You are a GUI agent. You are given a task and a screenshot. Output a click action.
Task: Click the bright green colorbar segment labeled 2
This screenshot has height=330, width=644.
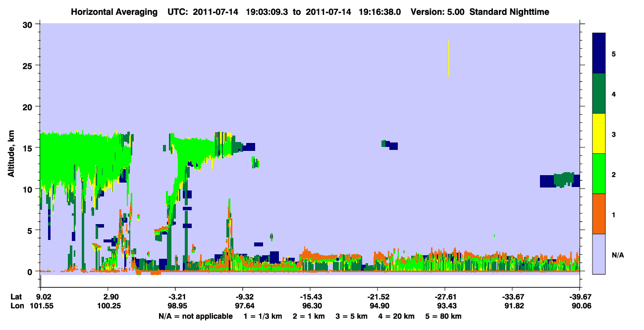tap(599, 174)
